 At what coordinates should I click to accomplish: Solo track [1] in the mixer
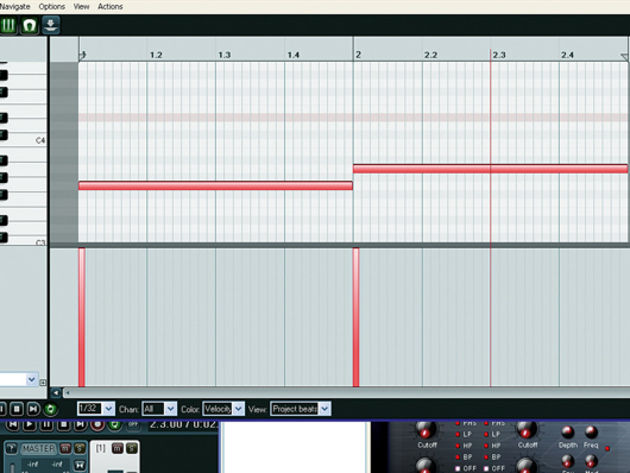131,448
